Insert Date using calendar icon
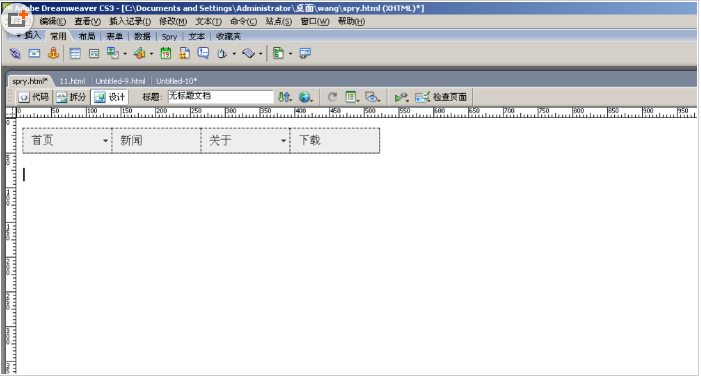 tap(166, 53)
